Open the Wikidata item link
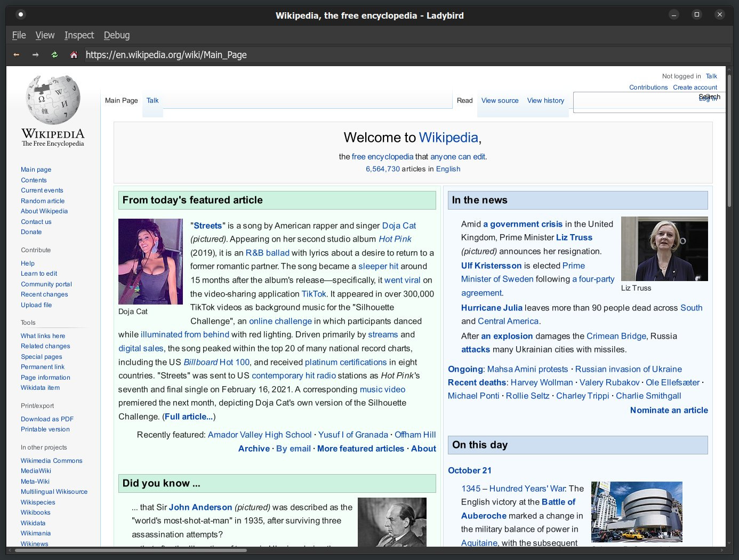The height and width of the screenshot is (560, 739). 40,387
